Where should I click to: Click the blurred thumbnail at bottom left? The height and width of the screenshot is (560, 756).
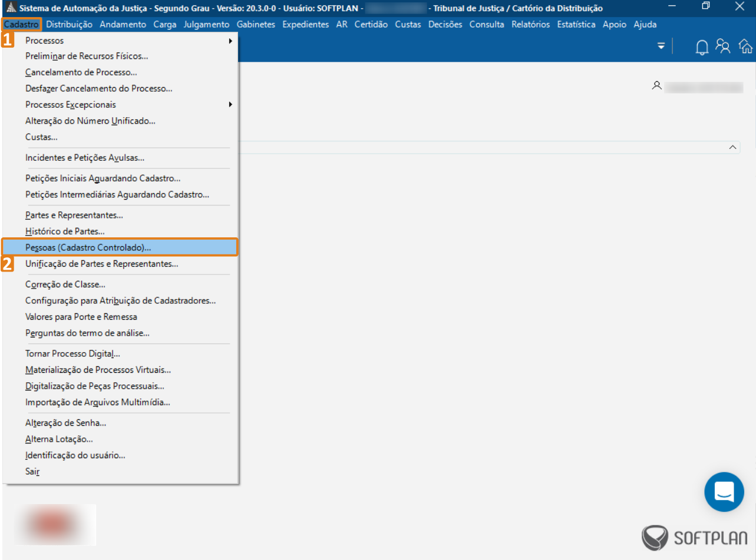pyautogui.click(x=55, y=525)
